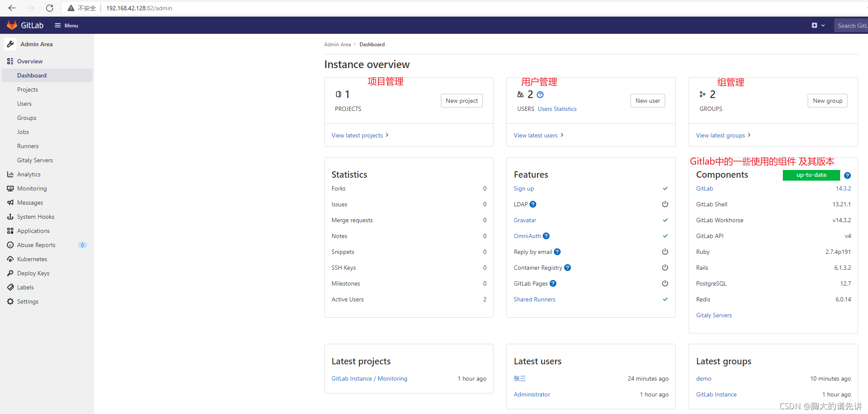The width and height of the screenshot is (868, 414).
Task: Click the Settings gear icon
Action: click(x=10, y=301)
